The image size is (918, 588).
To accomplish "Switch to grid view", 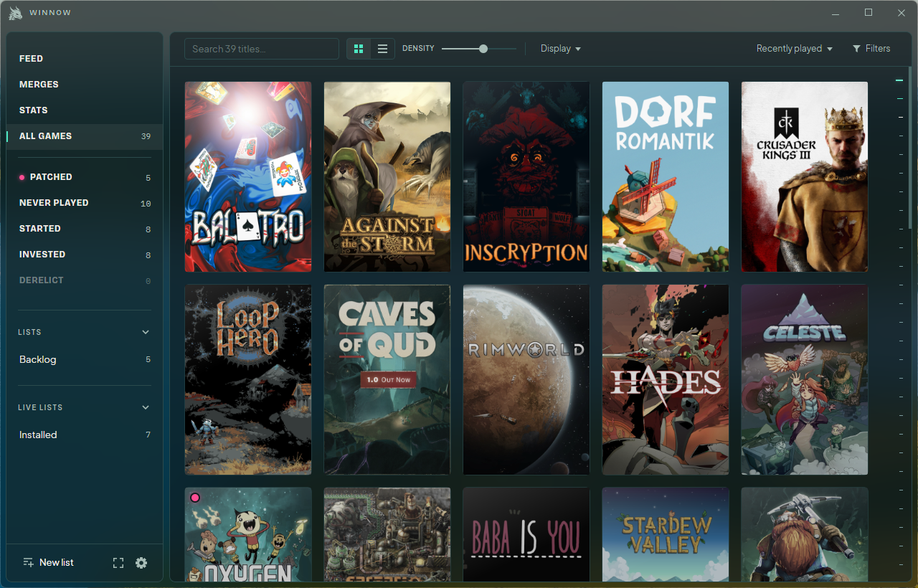I will pyautogui.click(x=359, y=49).
